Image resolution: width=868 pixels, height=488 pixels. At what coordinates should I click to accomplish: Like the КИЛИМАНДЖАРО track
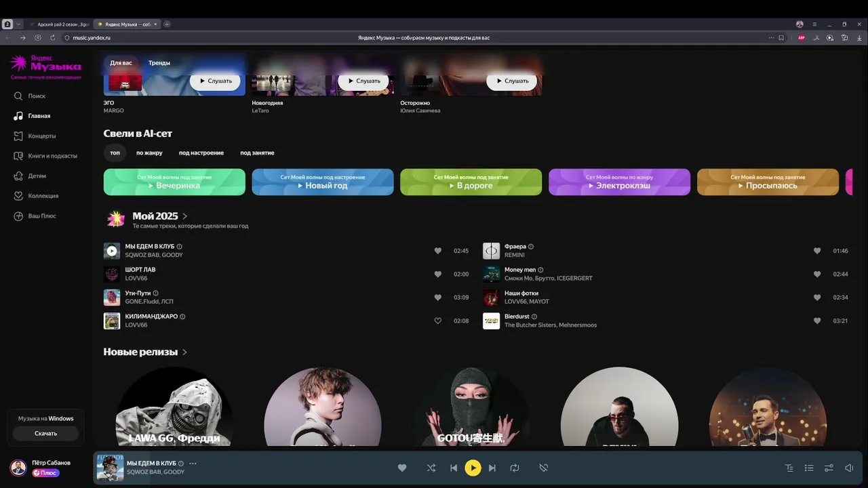pos(438,321)
